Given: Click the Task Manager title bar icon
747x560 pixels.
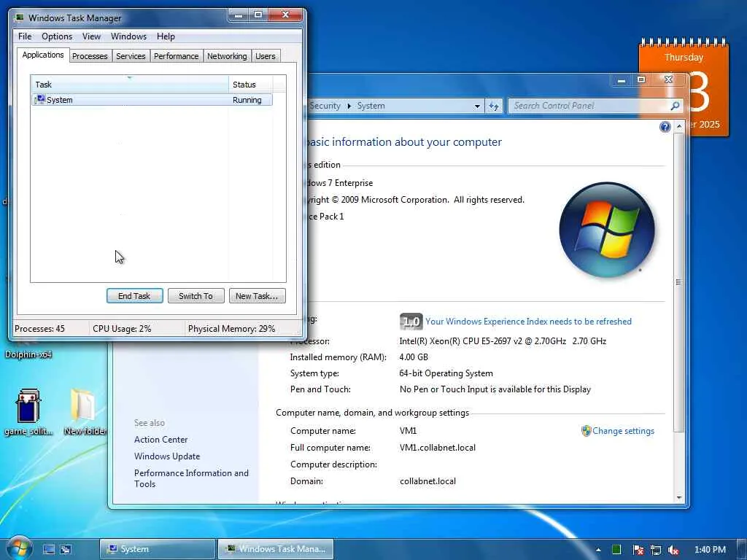Looking at the screenshot, I should coord(20,17).
